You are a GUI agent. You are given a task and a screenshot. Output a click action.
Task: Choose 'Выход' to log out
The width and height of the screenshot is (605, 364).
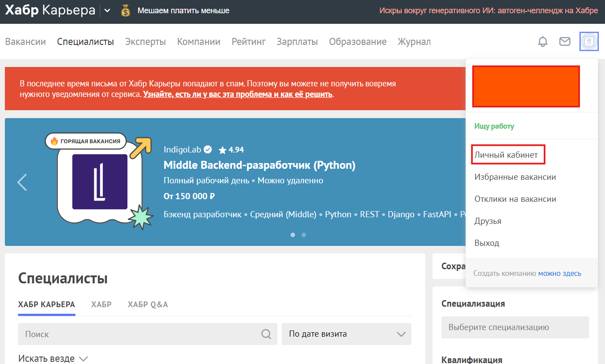(487, 243)
